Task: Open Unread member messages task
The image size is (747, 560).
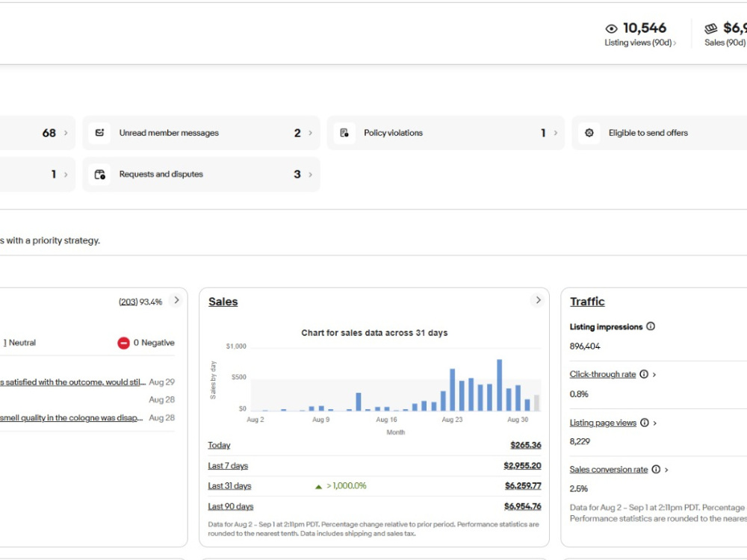Action: coord(201,133)
